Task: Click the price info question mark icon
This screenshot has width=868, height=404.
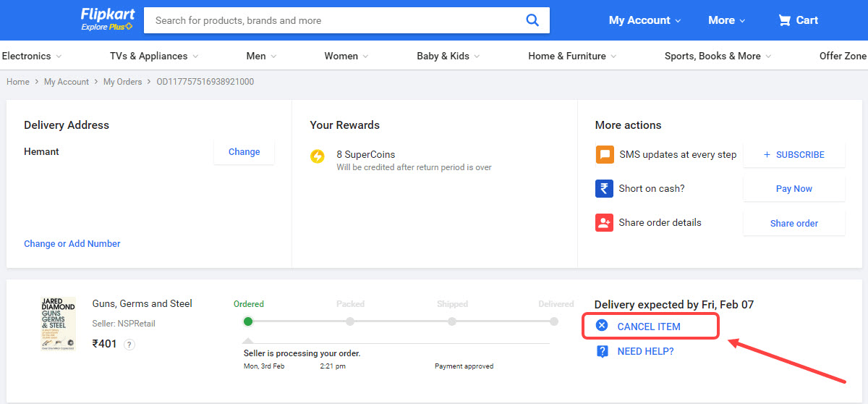Action: point(129,345)
